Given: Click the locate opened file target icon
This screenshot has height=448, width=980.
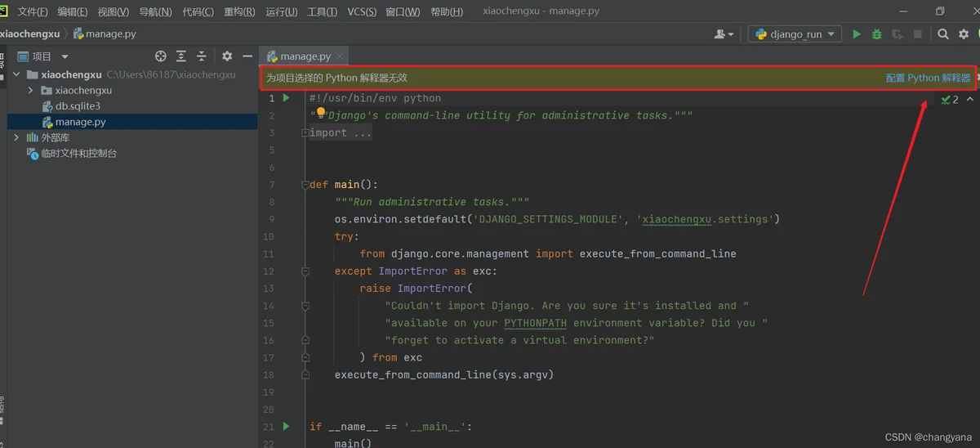Looking at the screenshot, I should [161, 56].
